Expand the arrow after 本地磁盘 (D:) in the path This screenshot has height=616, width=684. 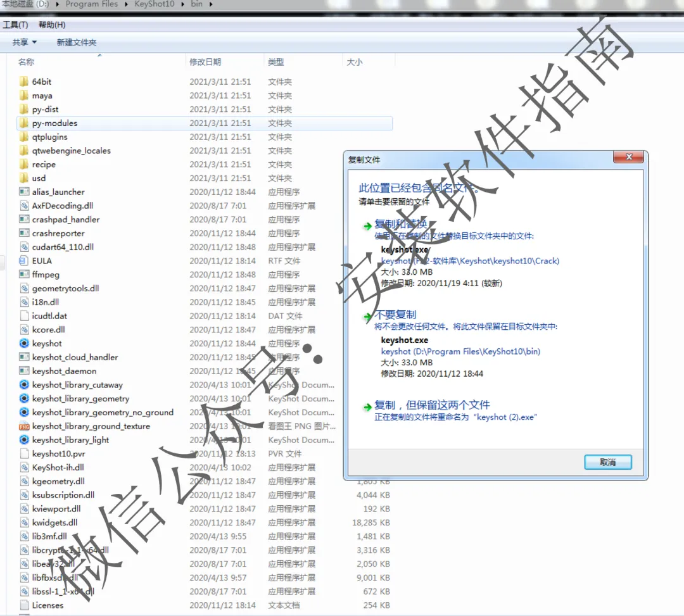click(x=57, y=4)
